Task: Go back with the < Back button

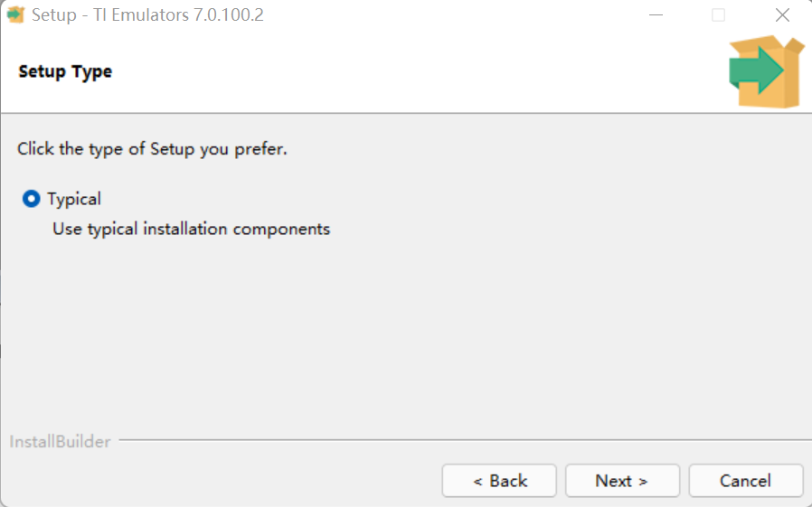Action: pos(499,481)
